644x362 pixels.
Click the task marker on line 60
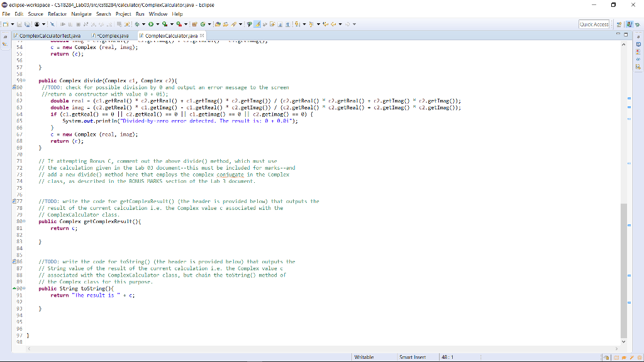(x=14, y=87)
